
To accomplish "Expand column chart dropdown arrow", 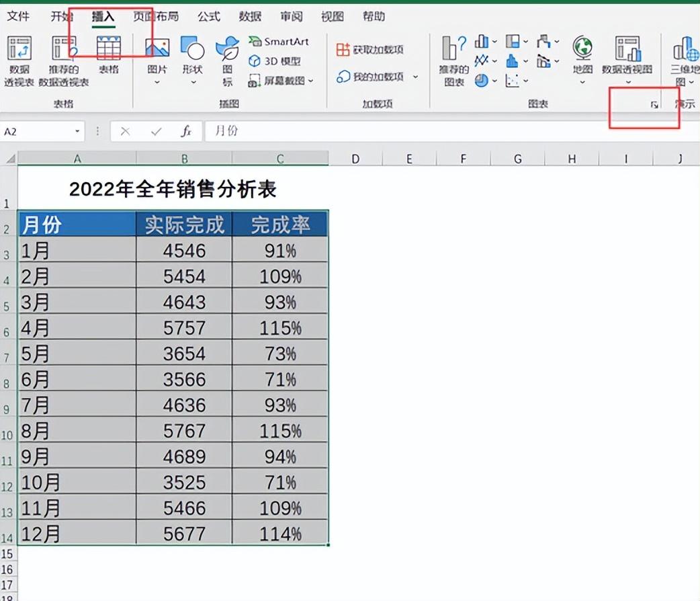I will (494, 42).
